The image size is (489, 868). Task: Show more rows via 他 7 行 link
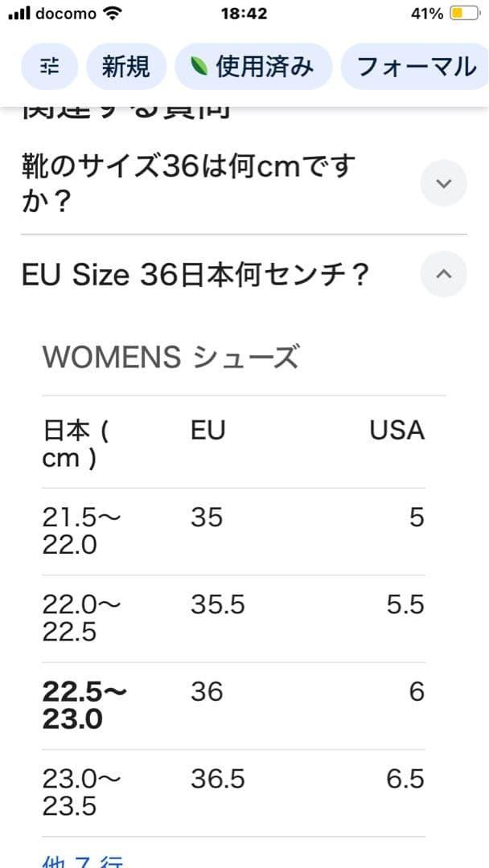pos(83,861)
